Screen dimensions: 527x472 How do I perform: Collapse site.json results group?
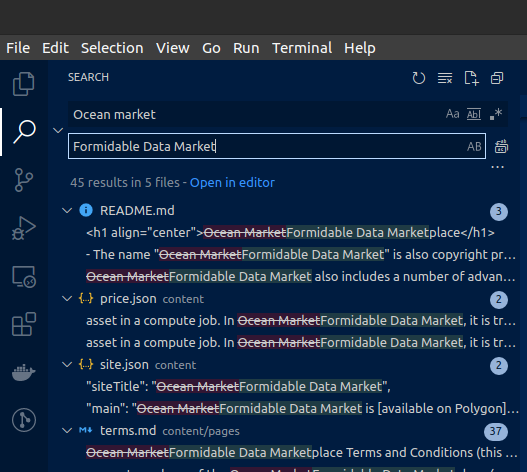[67, 364]
